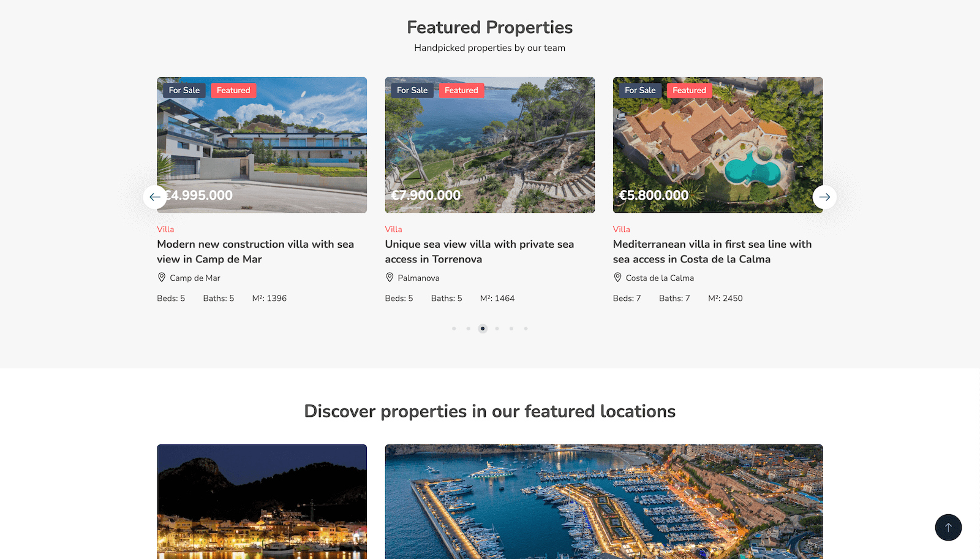This screenshot has height=559, width=980.
Task: Click the left carousel arrow
Action: [155, 197]
